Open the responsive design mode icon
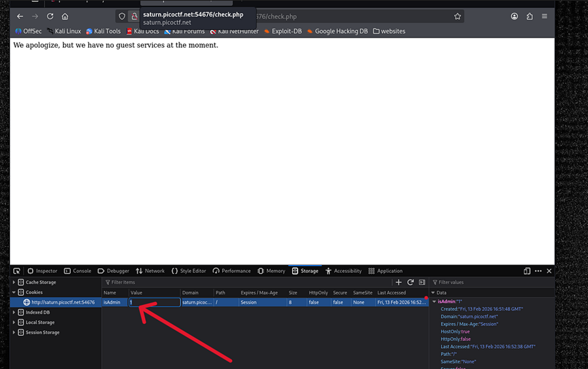The image size is (588, 369). (527, 271)
